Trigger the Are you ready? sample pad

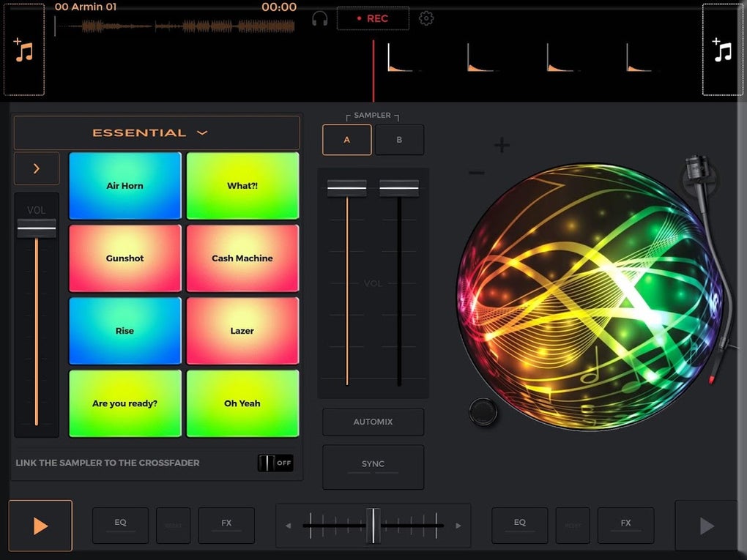coord(124,403)
